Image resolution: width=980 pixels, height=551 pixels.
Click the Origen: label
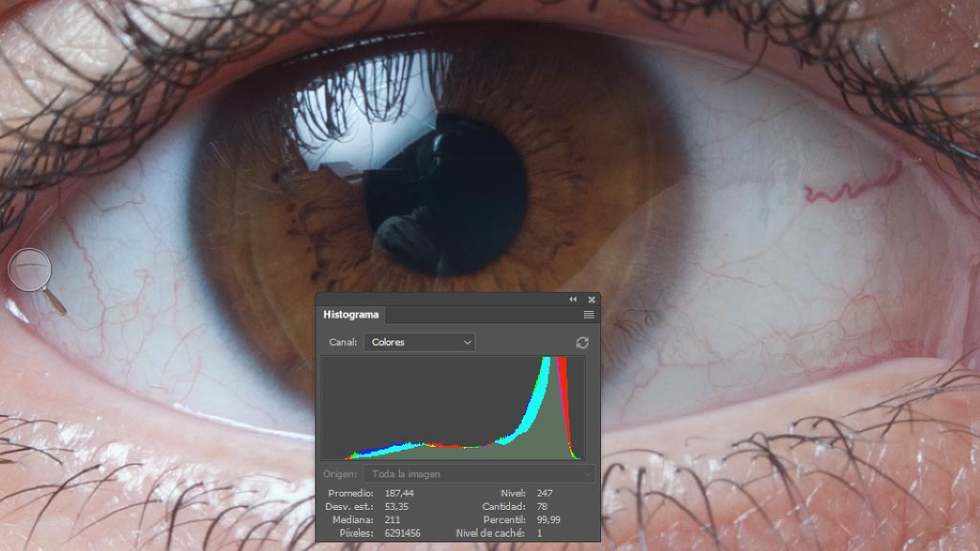pyautogui.click(x=341, y=474)
